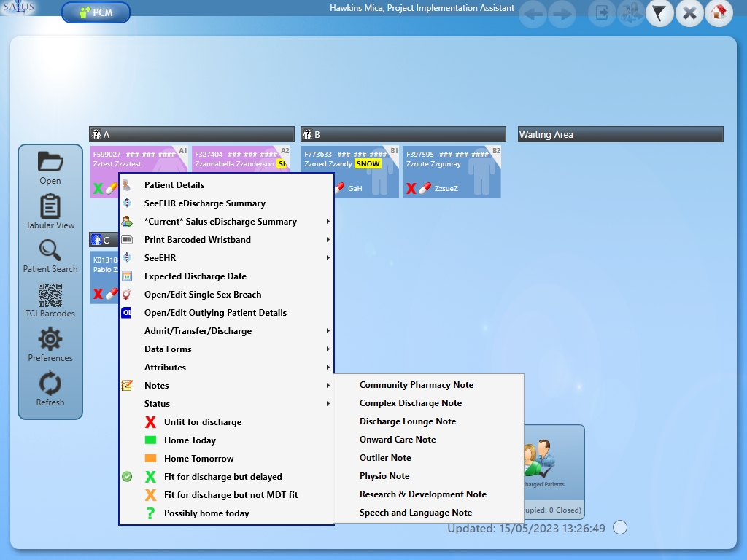Expand the SeeEHR submenu

(328, 257)
